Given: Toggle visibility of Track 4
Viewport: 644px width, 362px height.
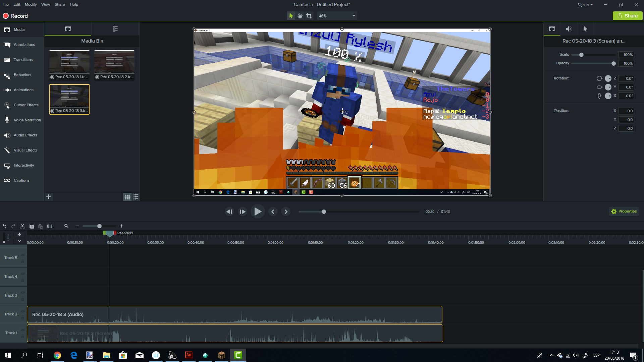Looking at the screenshot, I should pyautogui.click(x=23, y=274).
